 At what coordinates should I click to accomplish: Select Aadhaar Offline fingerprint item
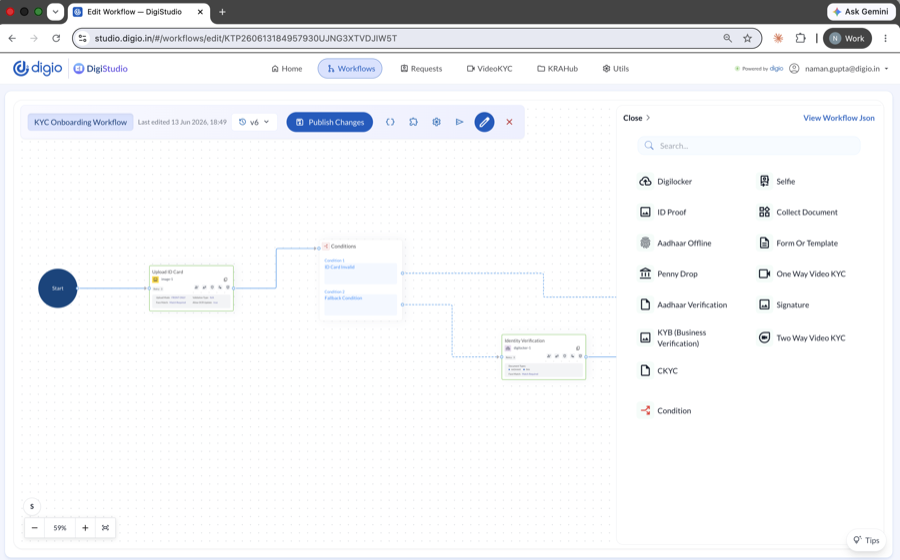point(675,243)
